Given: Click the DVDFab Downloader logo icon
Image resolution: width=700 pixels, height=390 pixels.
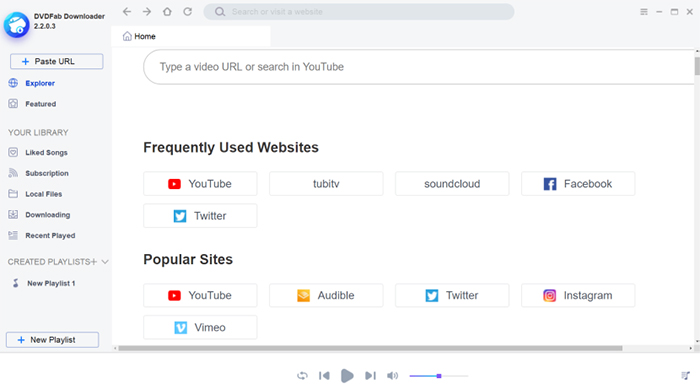Looking at the screenshot, I should tap(17, 25).
